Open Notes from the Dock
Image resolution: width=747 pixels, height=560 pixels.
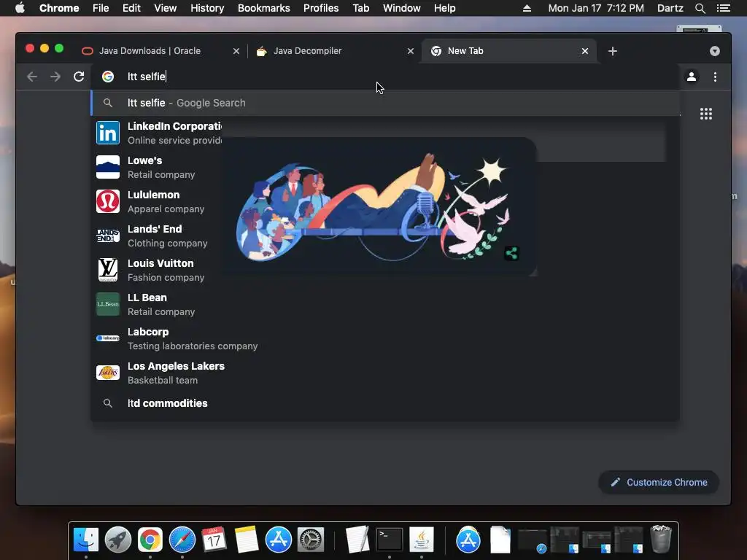(247, 540)
